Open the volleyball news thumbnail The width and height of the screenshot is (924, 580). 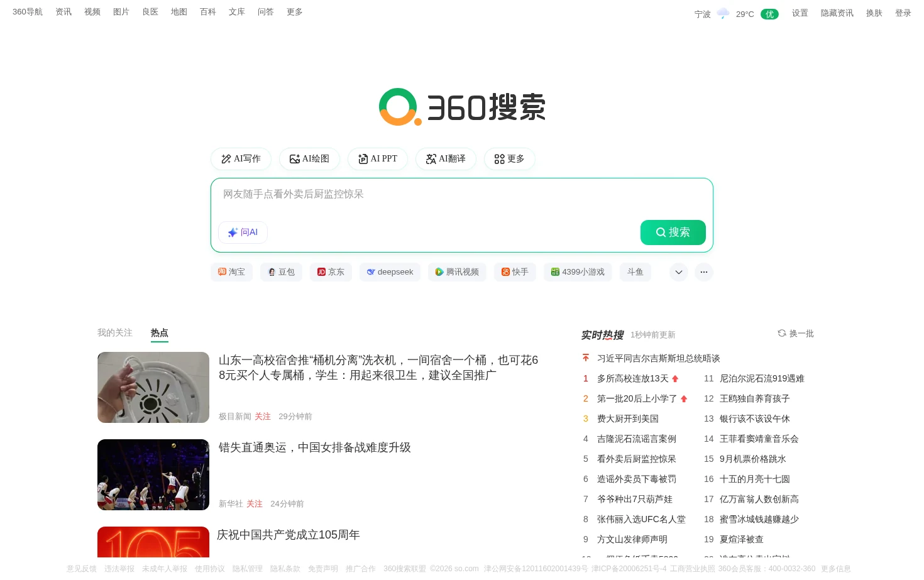coord(153,474)
